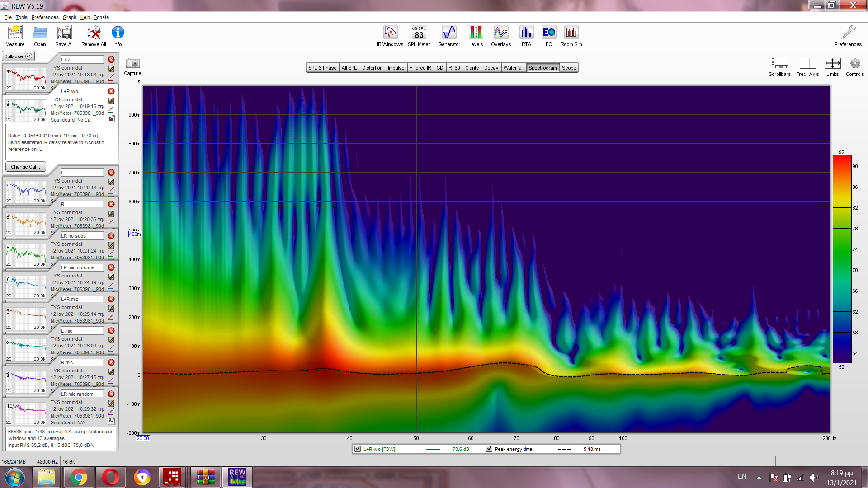Viewport: 868px width, 488px height.
Task: Open the EQ window
Action: [549, 36]
